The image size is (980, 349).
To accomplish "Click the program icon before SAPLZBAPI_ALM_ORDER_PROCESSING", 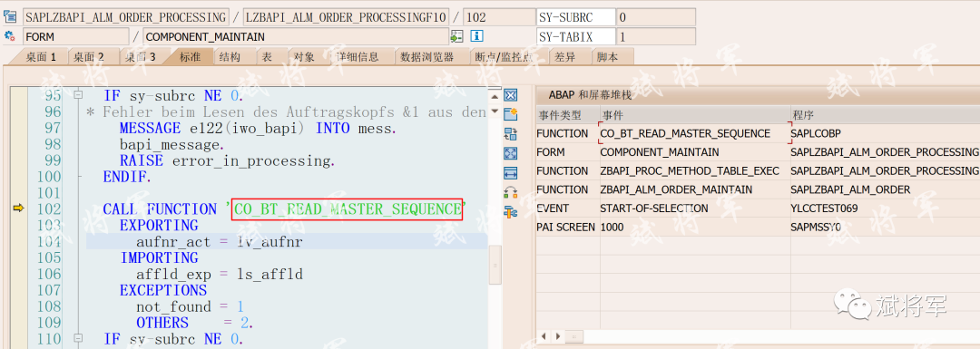I will point(10,17).
